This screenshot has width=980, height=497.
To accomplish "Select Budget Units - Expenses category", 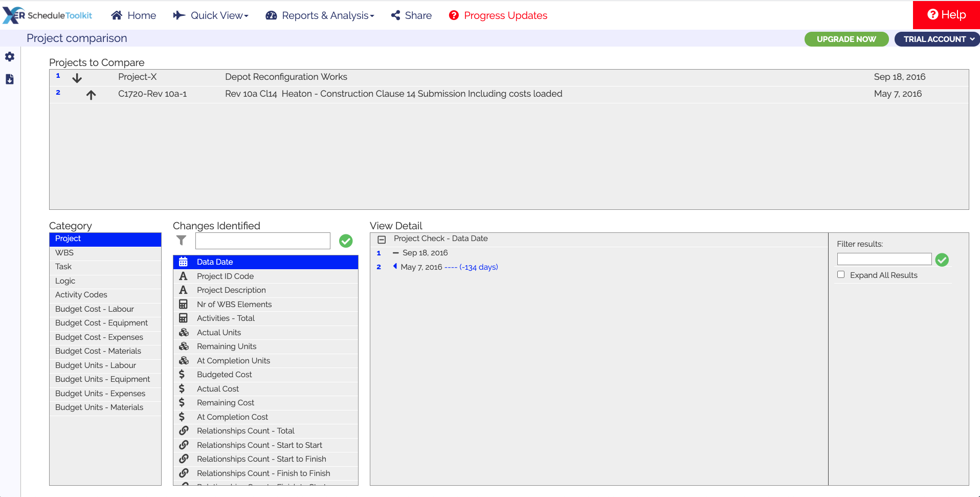I will pos(105,394).
